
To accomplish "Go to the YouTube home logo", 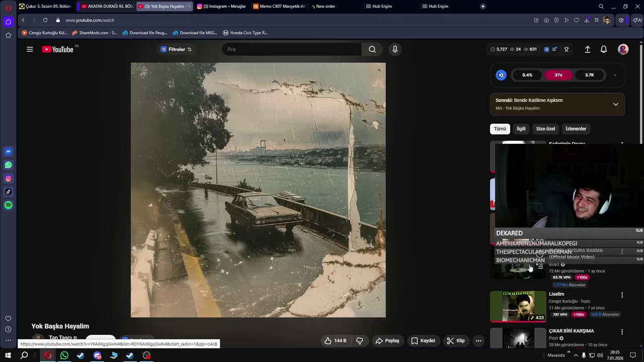I will 57,49.
